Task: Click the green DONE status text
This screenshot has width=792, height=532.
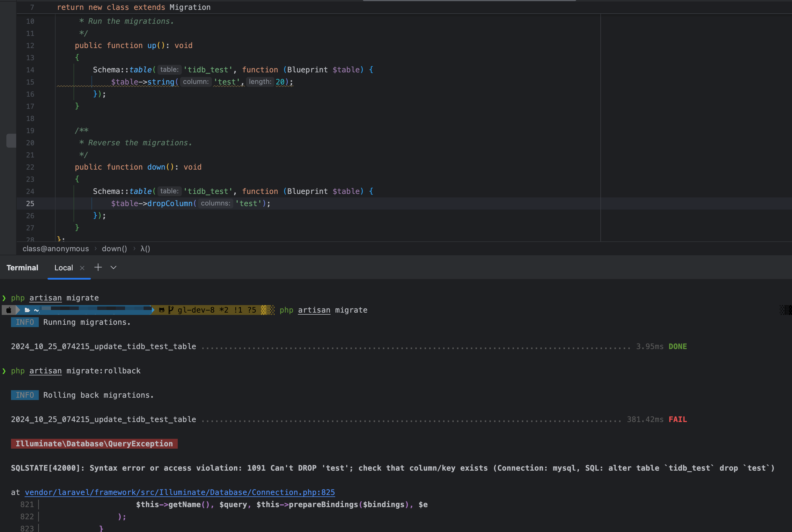Action: (x=678, y=346)
